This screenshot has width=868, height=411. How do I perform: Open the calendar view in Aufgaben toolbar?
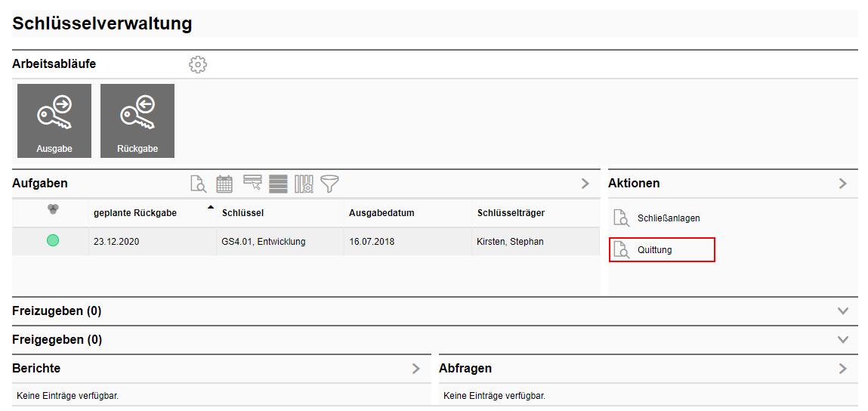point(224,184)
